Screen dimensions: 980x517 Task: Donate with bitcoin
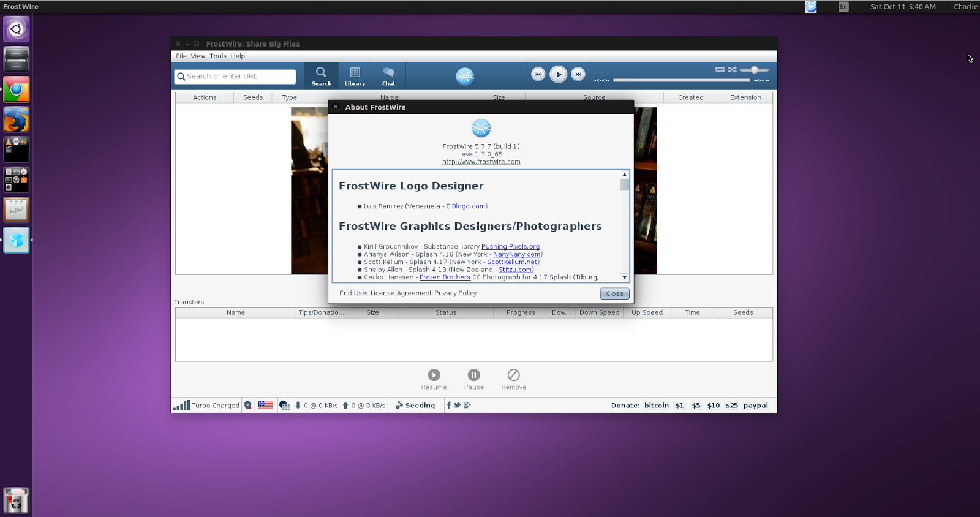coord(657,406)
